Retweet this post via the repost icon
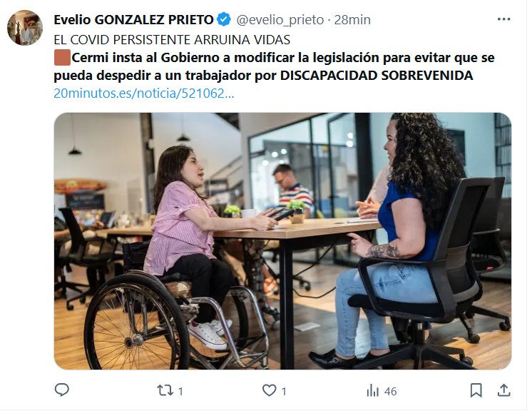The height and width of the screenshot is (411, 532). click(x=165, y=390)
